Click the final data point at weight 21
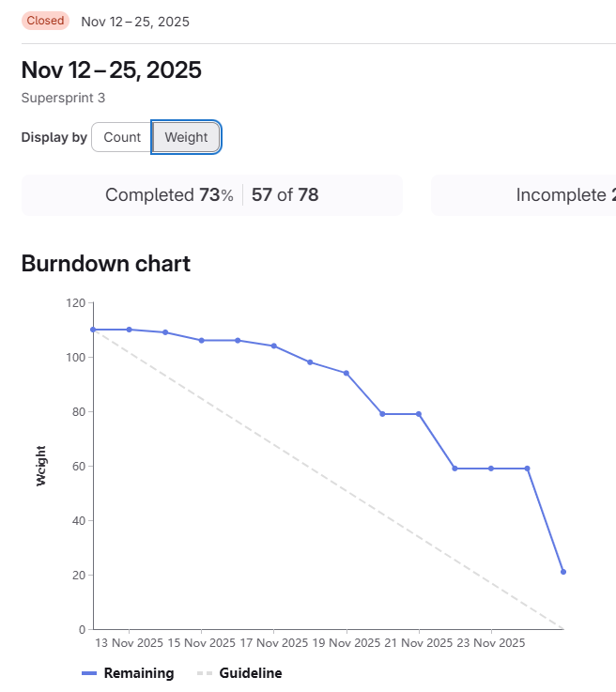616x692 pixels. point(563,572)
